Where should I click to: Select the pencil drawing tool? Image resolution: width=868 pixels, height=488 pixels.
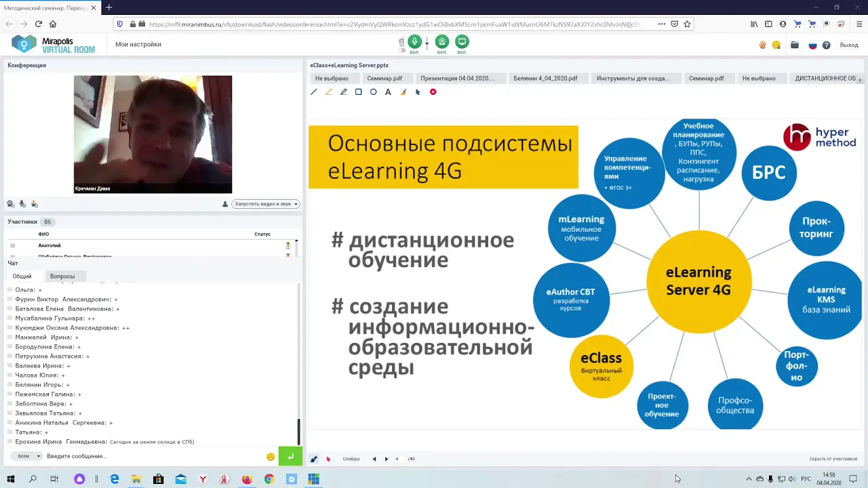[x=344, y=91]
